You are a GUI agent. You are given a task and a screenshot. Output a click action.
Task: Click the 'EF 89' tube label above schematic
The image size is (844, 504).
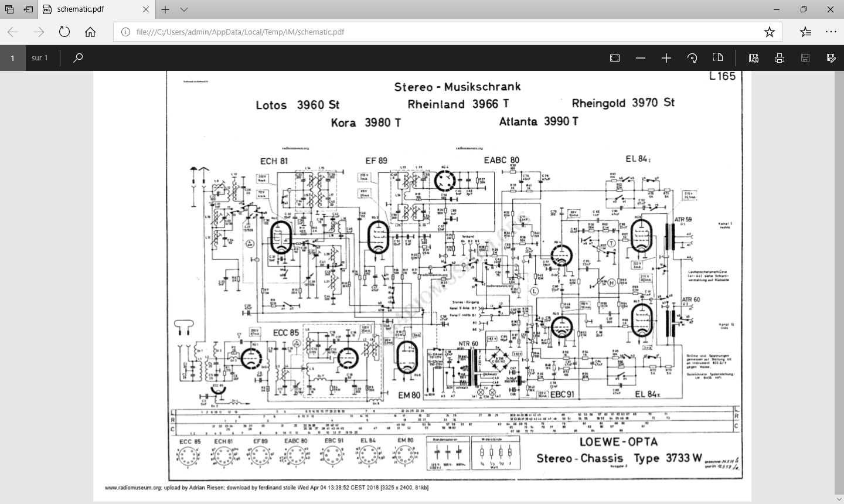click(x=376, y=161)
